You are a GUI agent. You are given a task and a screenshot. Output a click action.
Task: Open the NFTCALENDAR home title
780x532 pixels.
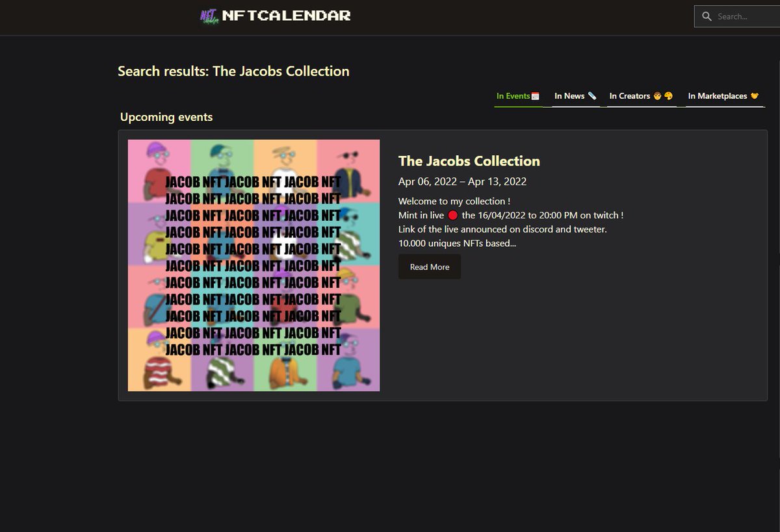pos(286,16)
